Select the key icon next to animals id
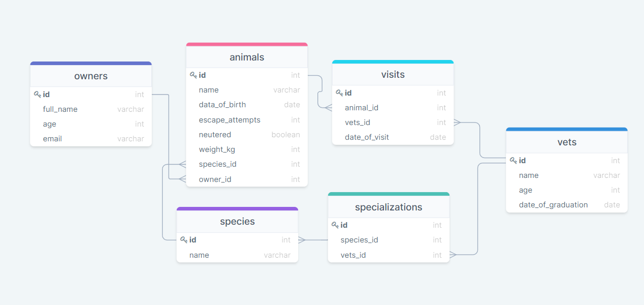This screenshot has height=305, width=644. tap(194, 75)
